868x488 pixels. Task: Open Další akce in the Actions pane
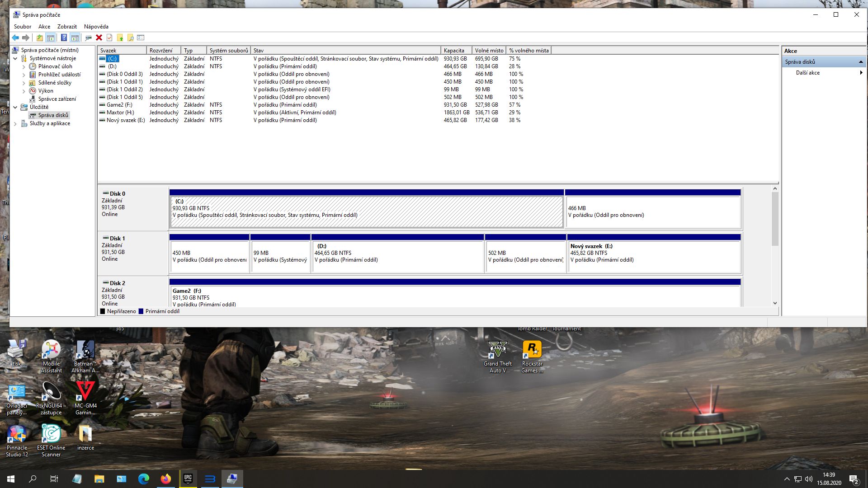click(808, 73)
